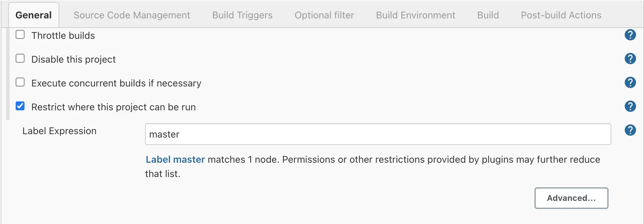This screenshot has width=644, height=224.
Task: Switch to the Build tab
Action: pos(488,15)
